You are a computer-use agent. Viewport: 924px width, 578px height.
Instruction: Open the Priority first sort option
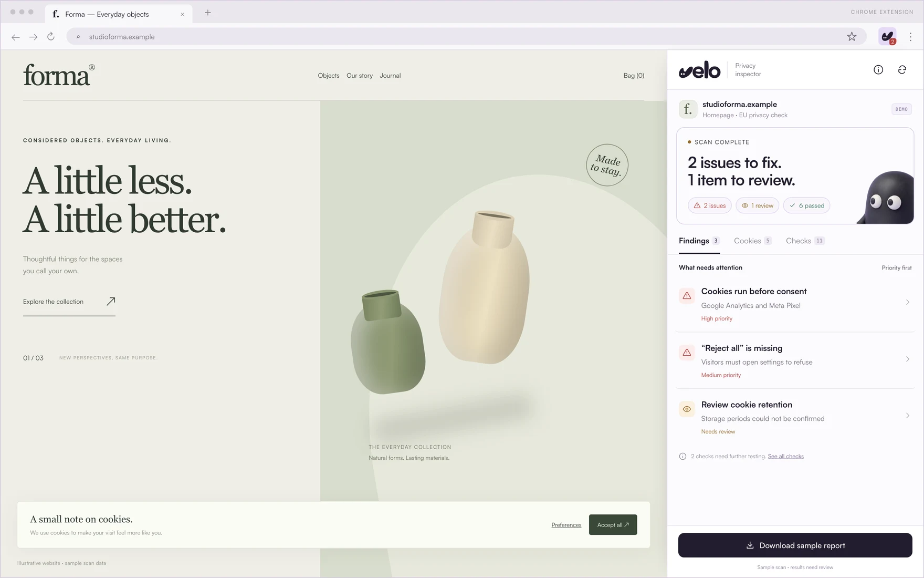click(x=897, y=268)
